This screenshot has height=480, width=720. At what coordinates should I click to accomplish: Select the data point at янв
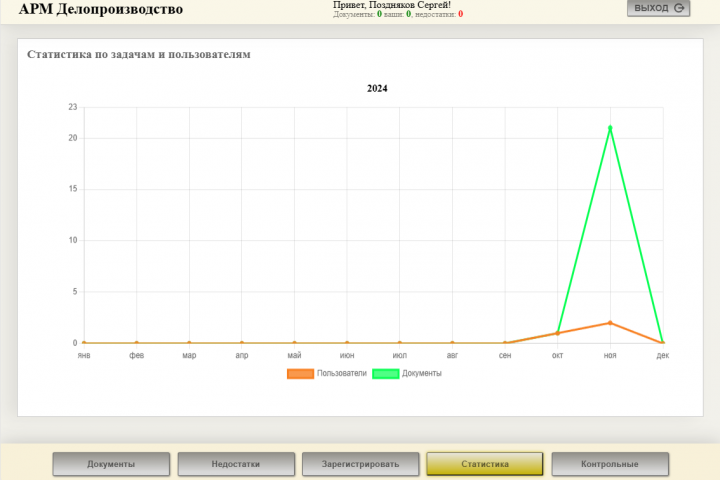(84, 343)
